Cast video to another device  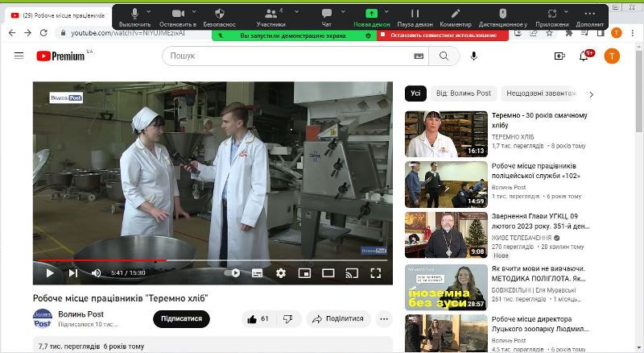(352, 273)
